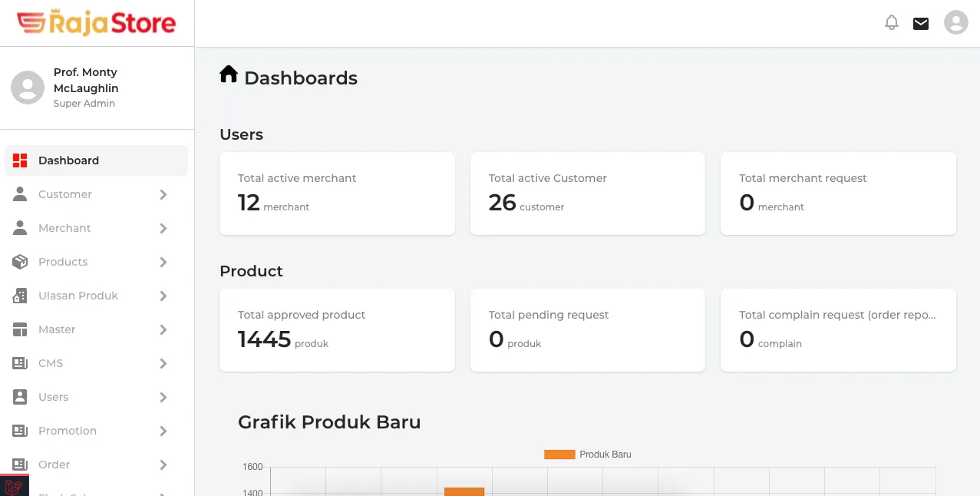Expand the Master menu chevron

[163, 329]
